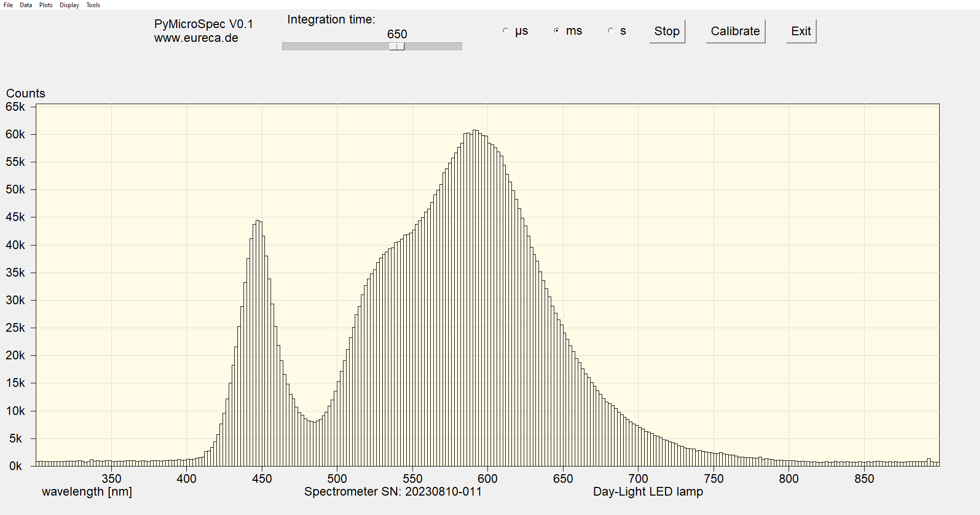Click the 450 x-axis tick label
980x515 pixels.
click(x=262, y=479)
